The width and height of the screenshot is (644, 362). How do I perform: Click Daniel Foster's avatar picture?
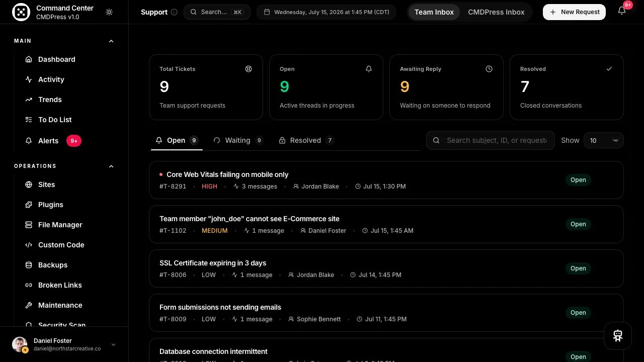tap(20, 344)
